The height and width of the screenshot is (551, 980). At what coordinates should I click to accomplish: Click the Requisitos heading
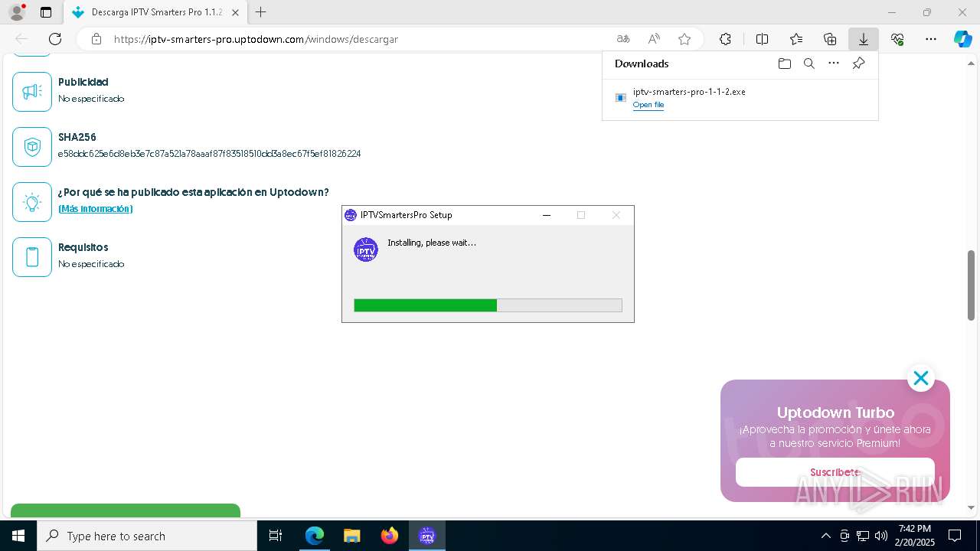tap(83, 247)
